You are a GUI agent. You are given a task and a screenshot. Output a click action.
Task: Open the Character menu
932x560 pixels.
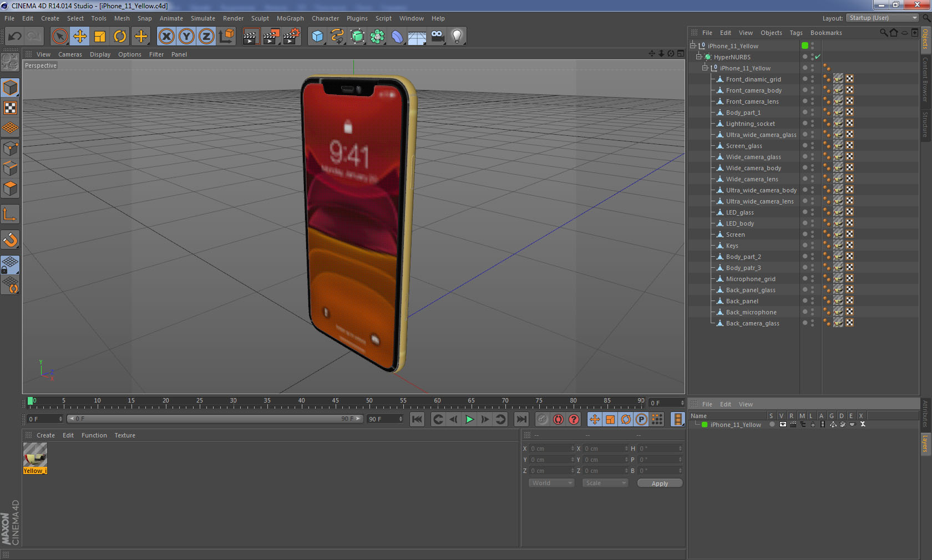click(325, 18)
